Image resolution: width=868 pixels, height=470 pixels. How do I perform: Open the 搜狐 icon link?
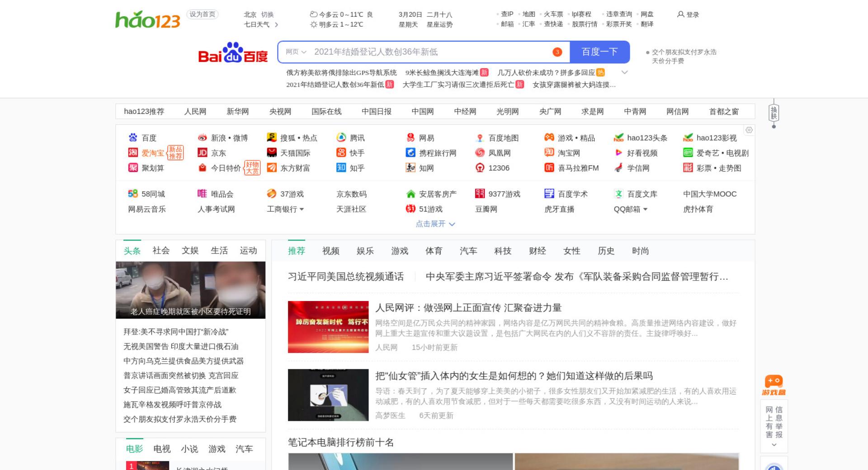pos(272,137)
